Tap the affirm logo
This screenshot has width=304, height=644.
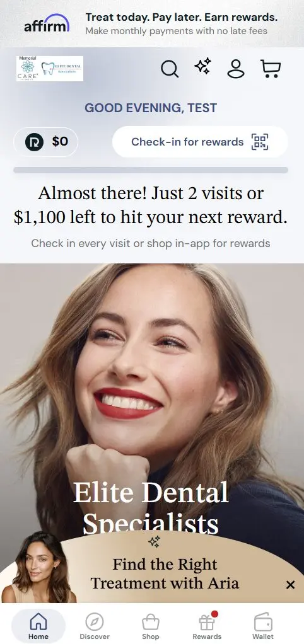tap(47, 24)
